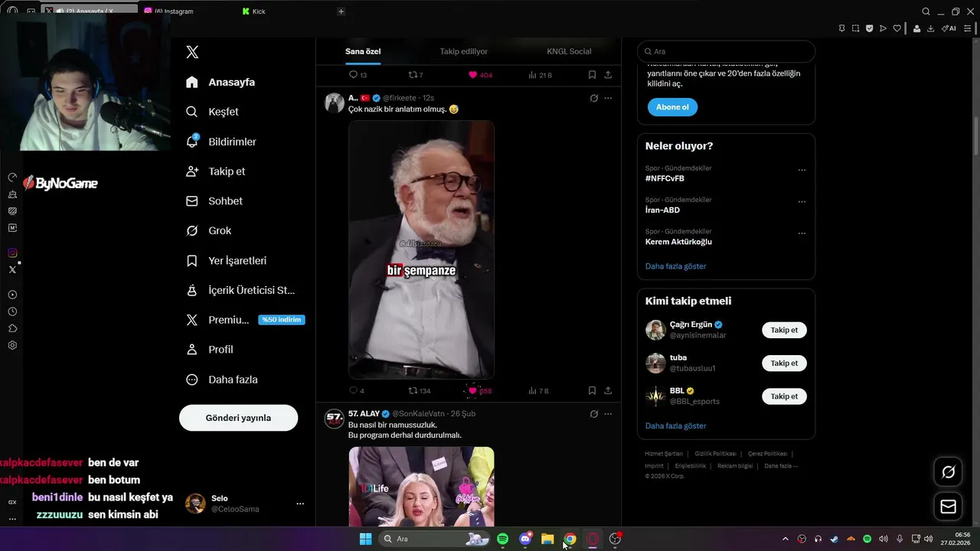Image resolution: width=980 pixels, height=551 pixels.
Task: Open the browser AI assistant icon
Action: 949,28
